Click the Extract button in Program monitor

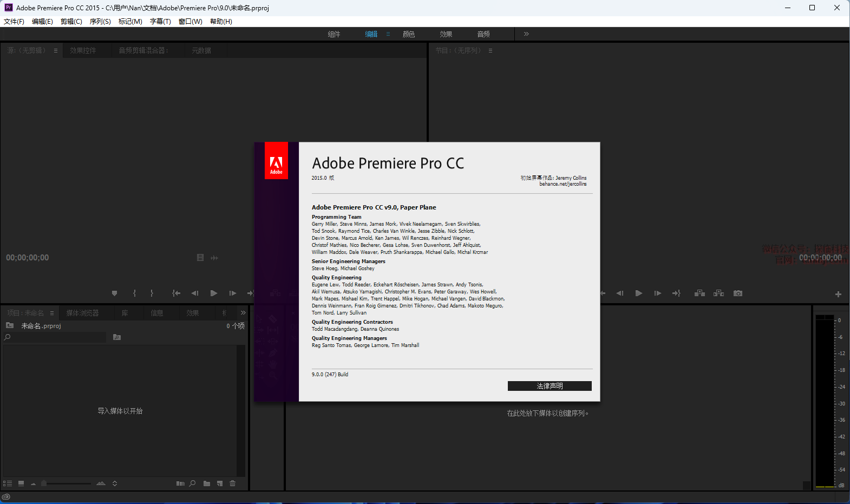pos(718,293)
